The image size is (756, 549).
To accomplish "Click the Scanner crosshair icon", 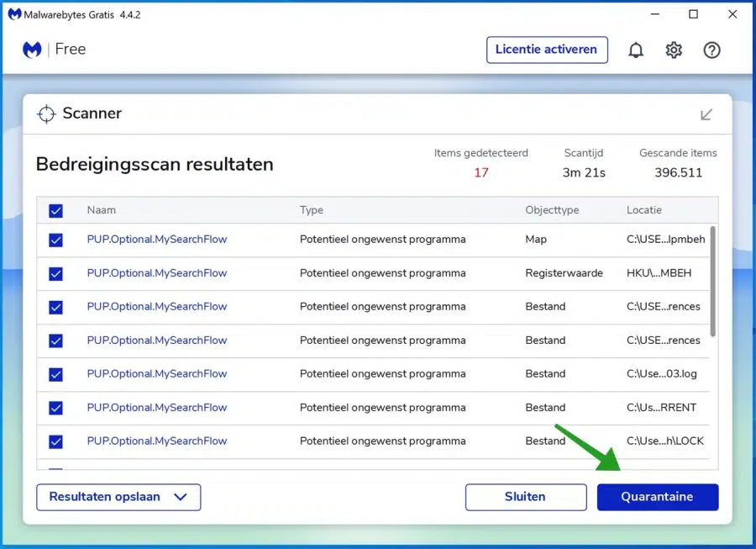I will click(46, 113).
